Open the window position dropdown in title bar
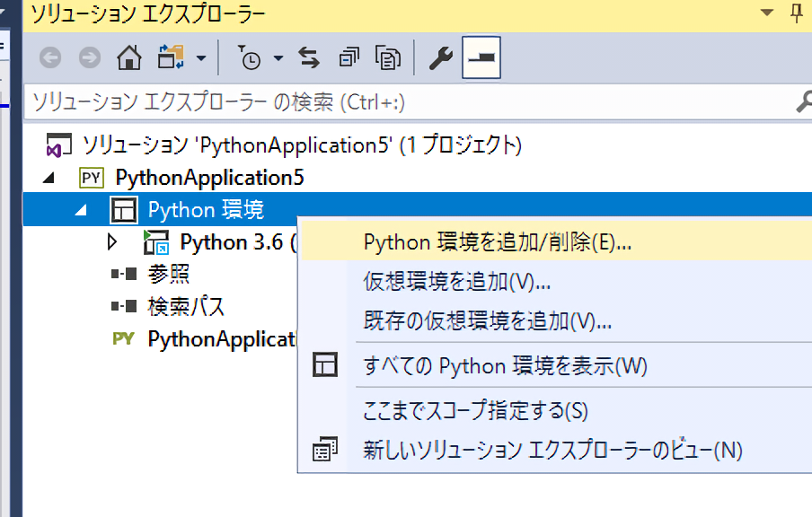The width and height of the screenshot is (812, 517). pos(766,13)
